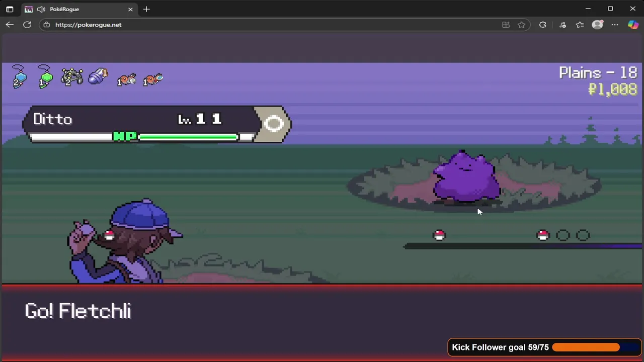Viewport: 644px width, 362px height.
Task: Click the Ditto enemy HP bar
Action: 188,137
